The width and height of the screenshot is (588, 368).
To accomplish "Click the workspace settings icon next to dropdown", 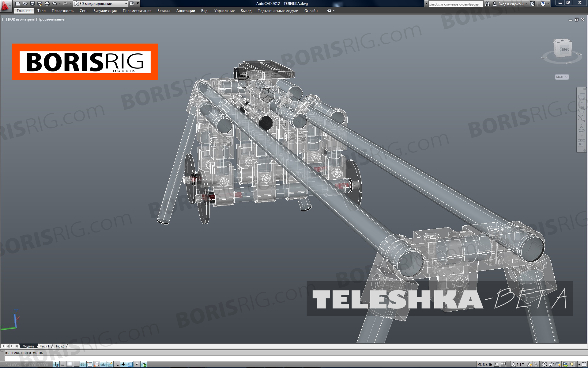I will point(132,4).
